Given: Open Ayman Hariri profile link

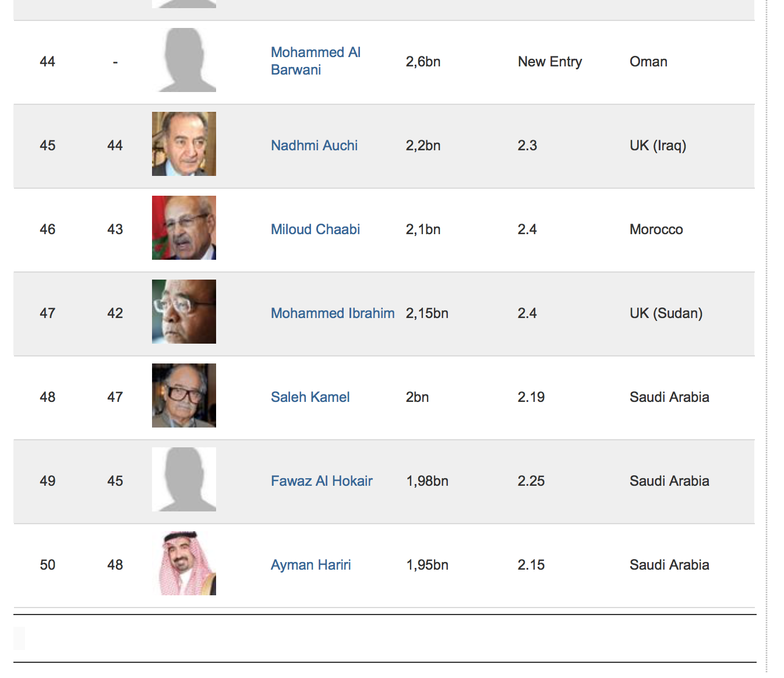Looking at the screenshot, I should click(x=311, y=565).
